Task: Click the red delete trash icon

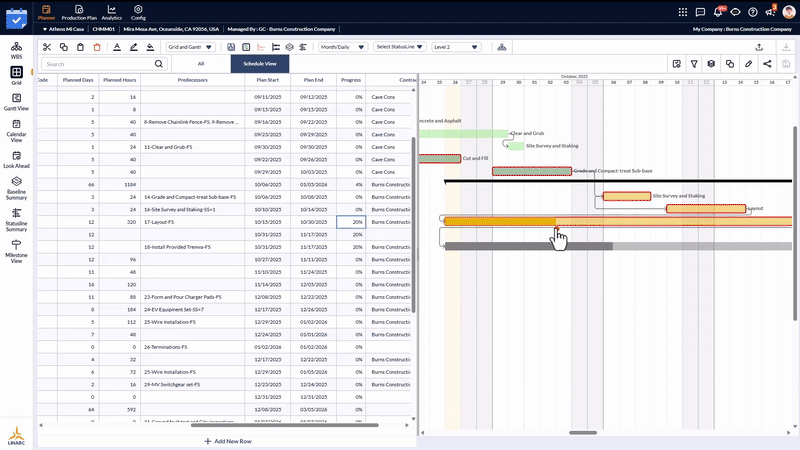Action: pos(96,47)
